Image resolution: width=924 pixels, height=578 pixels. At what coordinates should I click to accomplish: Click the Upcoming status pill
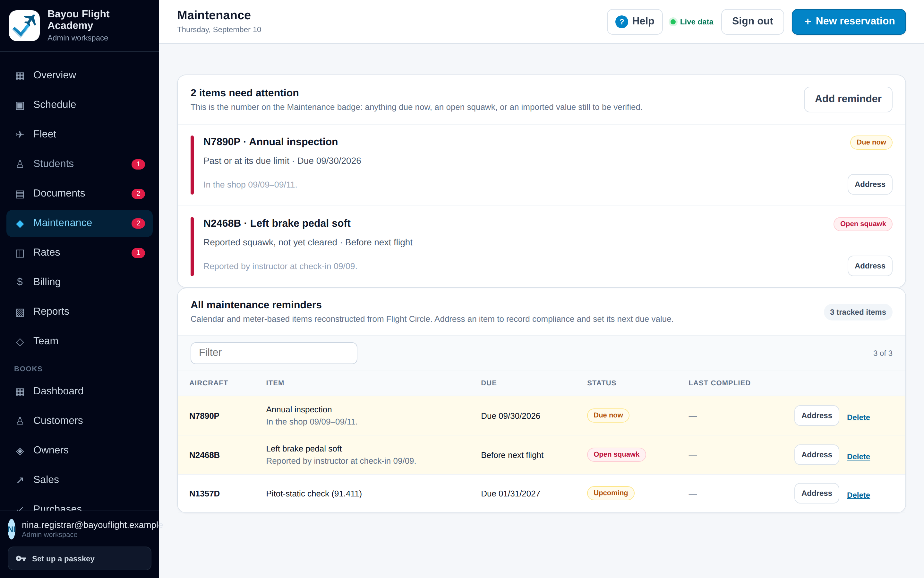(611, 493)
